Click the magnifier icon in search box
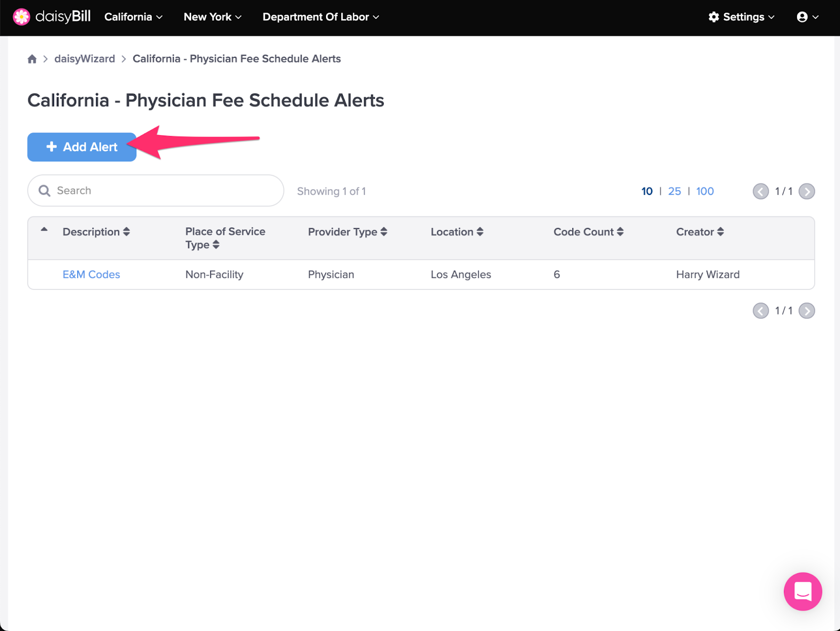 [45, 191]
